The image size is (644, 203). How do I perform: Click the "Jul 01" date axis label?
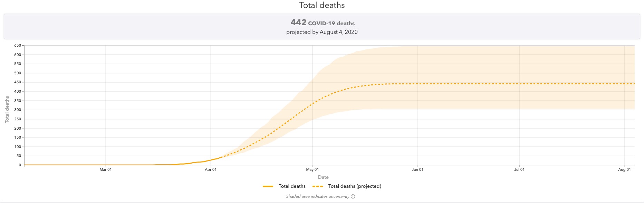519,169
